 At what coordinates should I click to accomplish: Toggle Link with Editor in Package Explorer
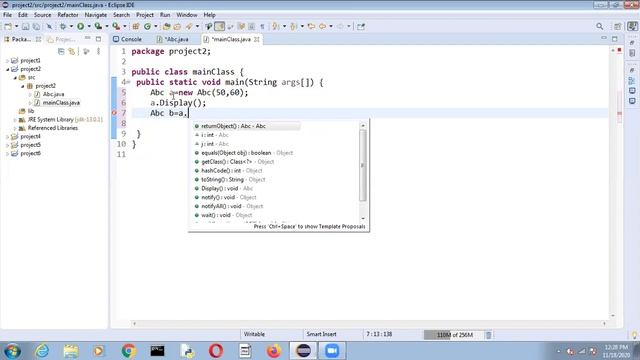pos(72,51)
